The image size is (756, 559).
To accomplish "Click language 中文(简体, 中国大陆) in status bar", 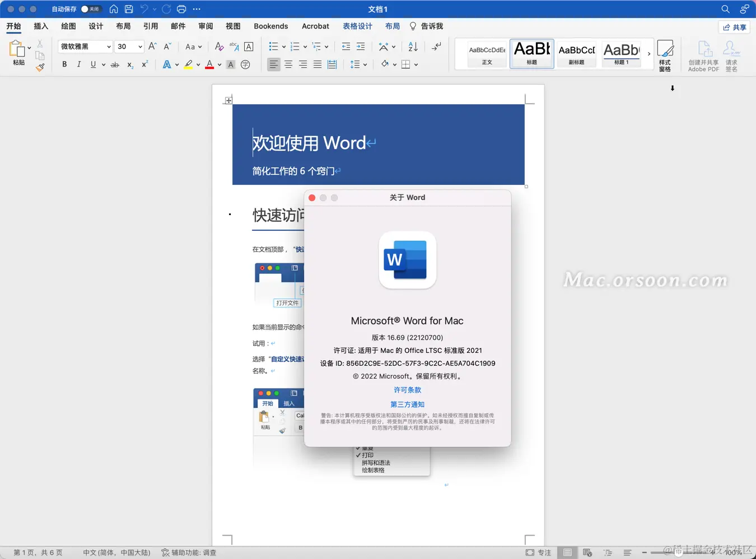I will click(x=116, y=552).
